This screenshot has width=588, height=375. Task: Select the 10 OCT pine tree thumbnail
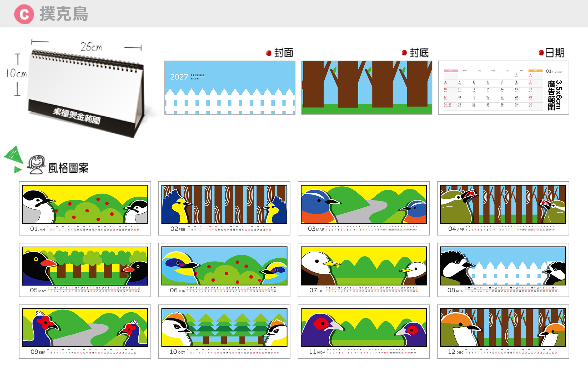pyautogui.click(x=224, y=331)
